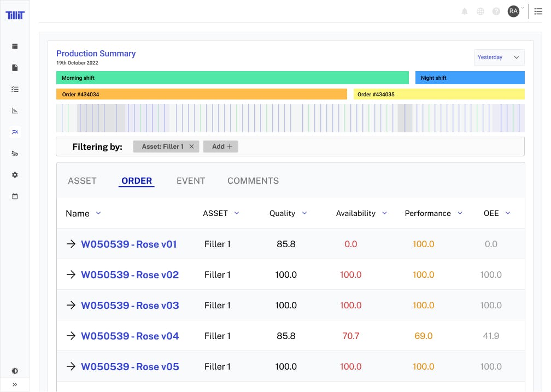Remove the Asset: Filler 1 filter

191,147
